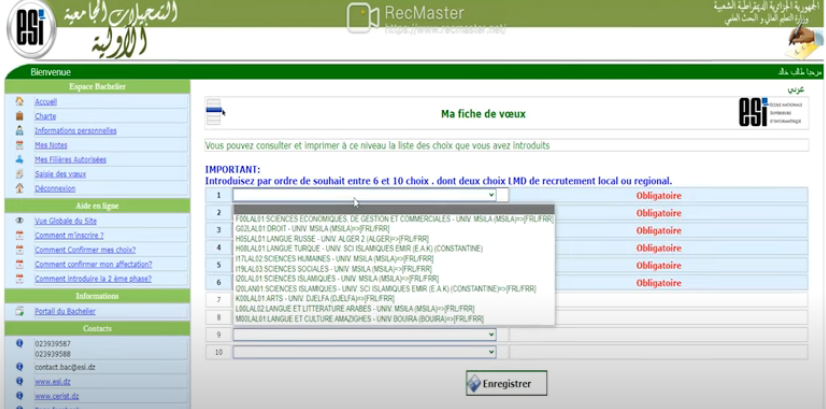Click the icon beside Portail du Bachelier
826x409 pixels.
[19, 311]
